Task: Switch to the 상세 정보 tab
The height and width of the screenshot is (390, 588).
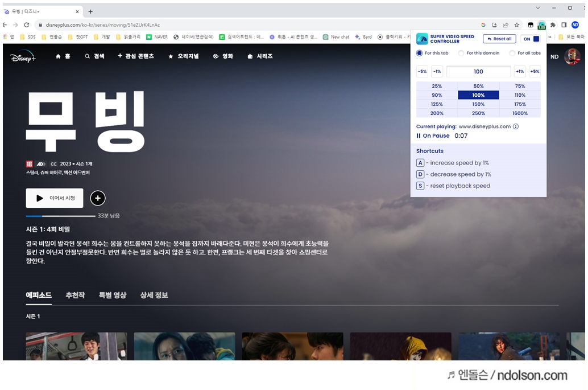Action: pos(154,295)
